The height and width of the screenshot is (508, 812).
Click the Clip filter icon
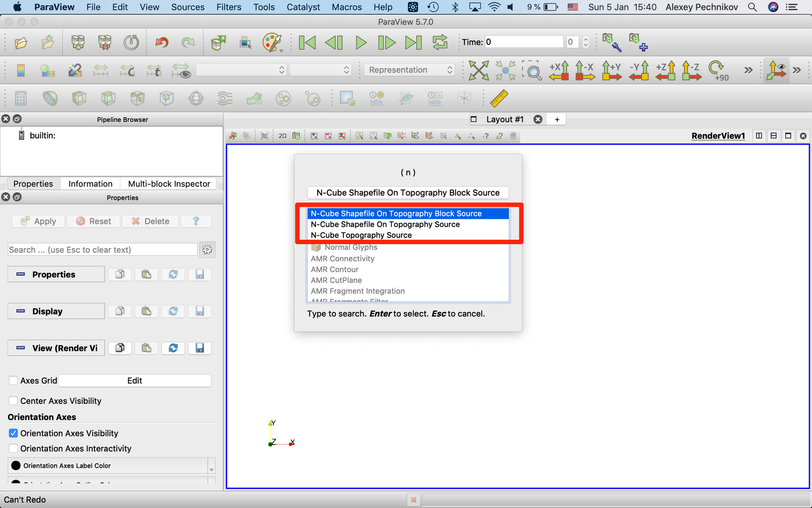pos(79,98)
